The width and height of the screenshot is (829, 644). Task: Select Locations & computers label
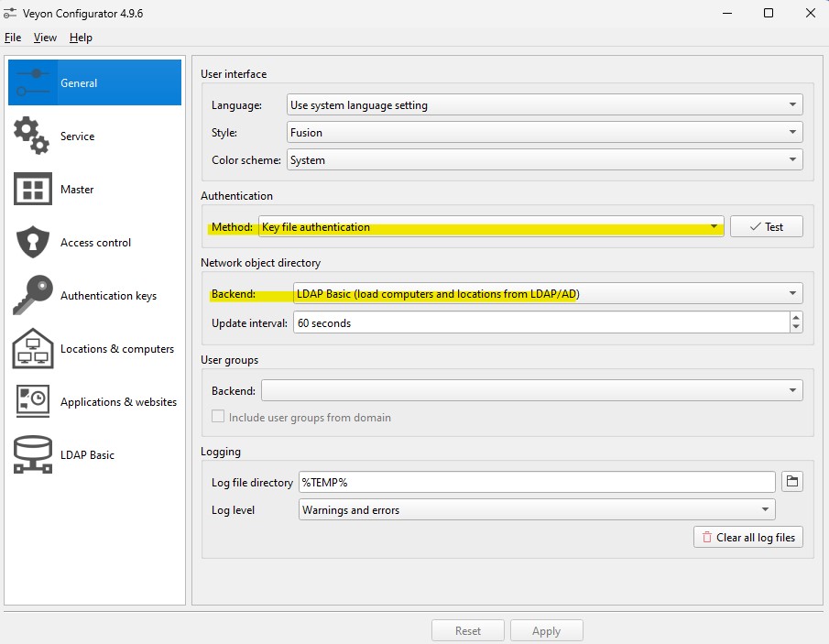tap(117, 348)
